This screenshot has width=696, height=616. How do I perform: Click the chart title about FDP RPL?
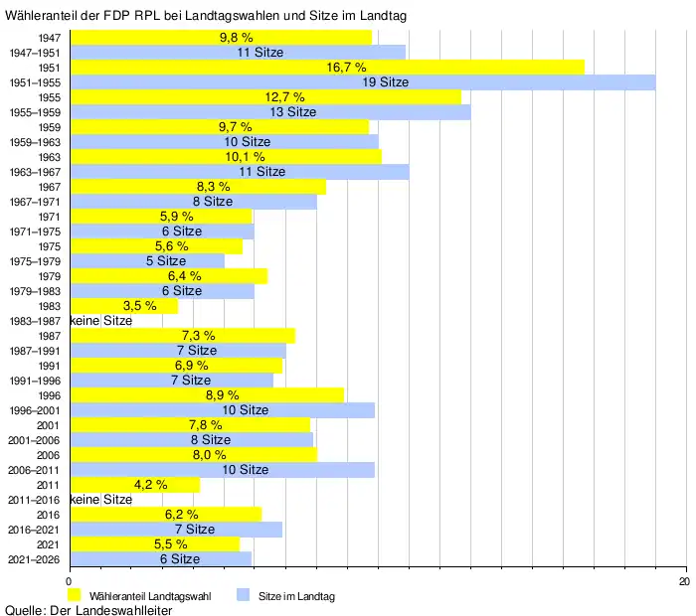click(206, 17)
